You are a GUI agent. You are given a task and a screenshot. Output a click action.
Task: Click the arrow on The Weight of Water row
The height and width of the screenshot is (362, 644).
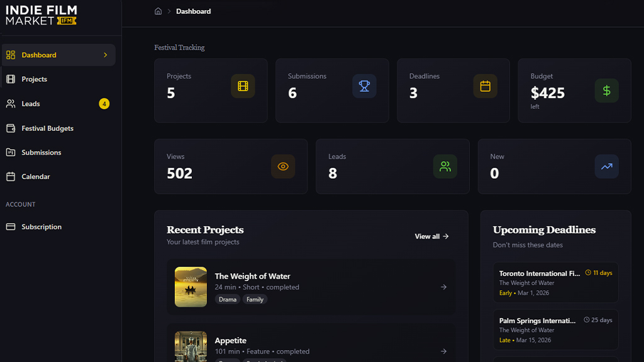(x=443, y=286)
